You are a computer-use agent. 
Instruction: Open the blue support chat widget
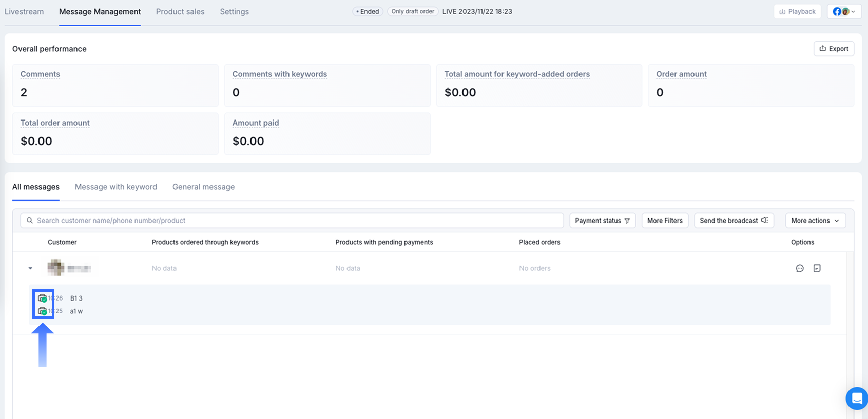pos(856,398)
